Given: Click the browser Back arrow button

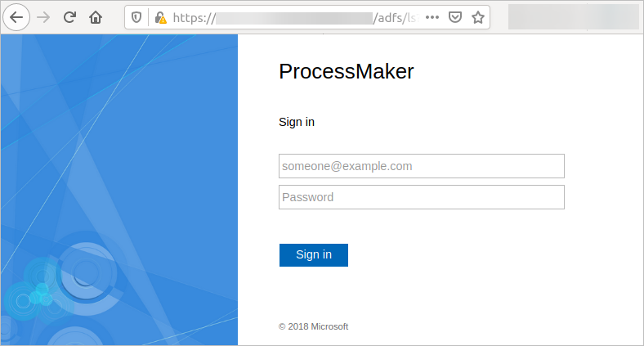Looking at the screenshot, I should click(x=16, y=16).
